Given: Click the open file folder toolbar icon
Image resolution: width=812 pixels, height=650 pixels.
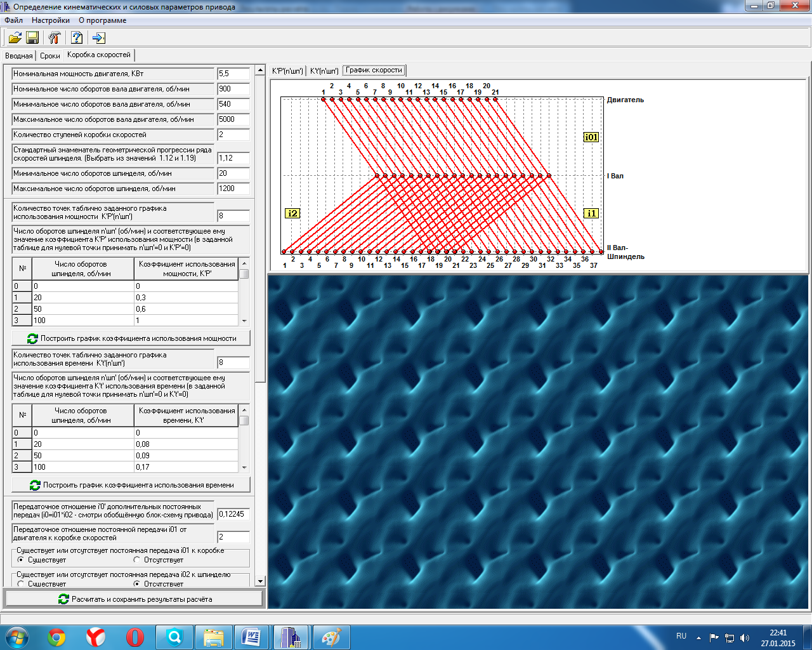Looking at the screenshot, I should (15, 38).
